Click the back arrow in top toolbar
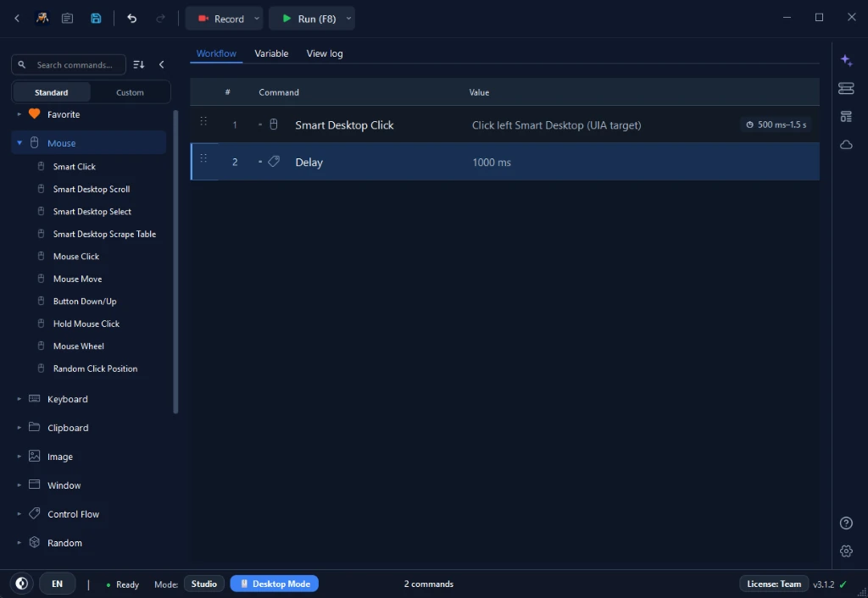 17,19
